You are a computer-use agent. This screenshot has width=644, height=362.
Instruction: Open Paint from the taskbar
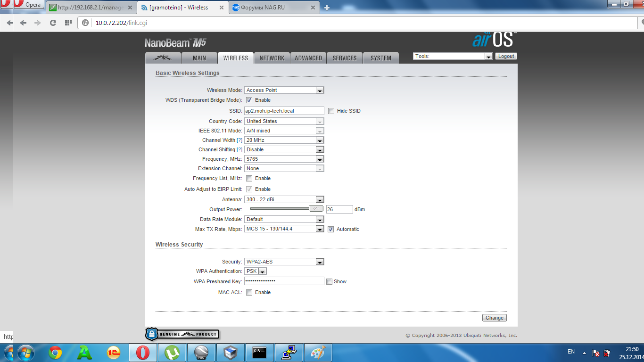click(x=318, y=353)
